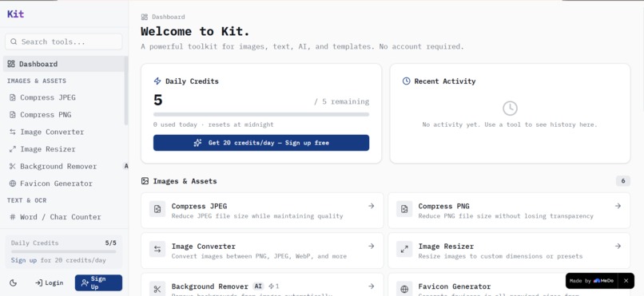The height and width of the screenshot is (296, 644).
Task: Click the Sign Up button in sidebar
Action: pyautogui.click(x=98, y=283)
